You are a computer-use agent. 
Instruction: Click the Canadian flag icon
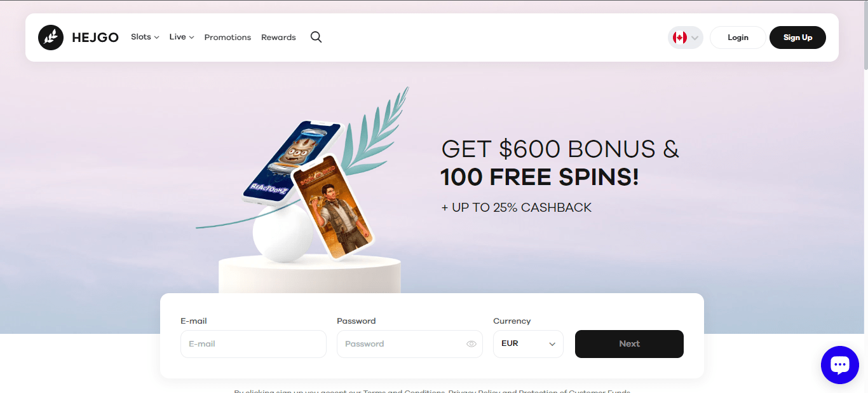pos(680,38)
